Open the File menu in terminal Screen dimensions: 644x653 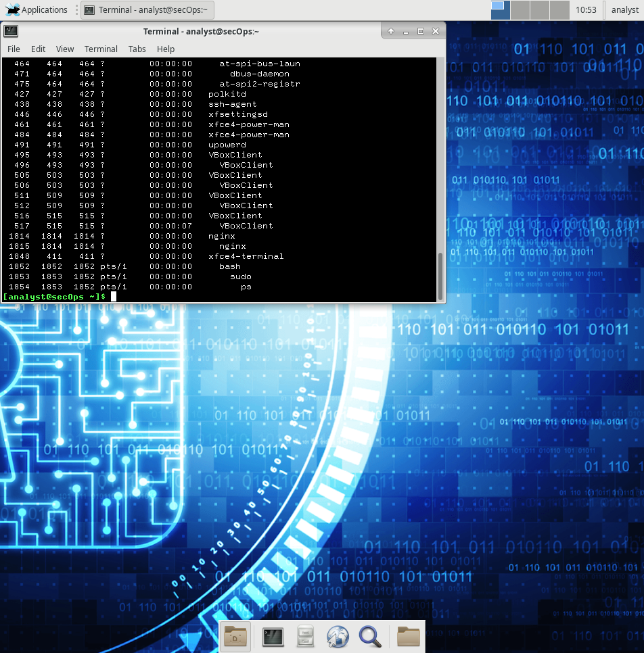(x=14, y=49)
